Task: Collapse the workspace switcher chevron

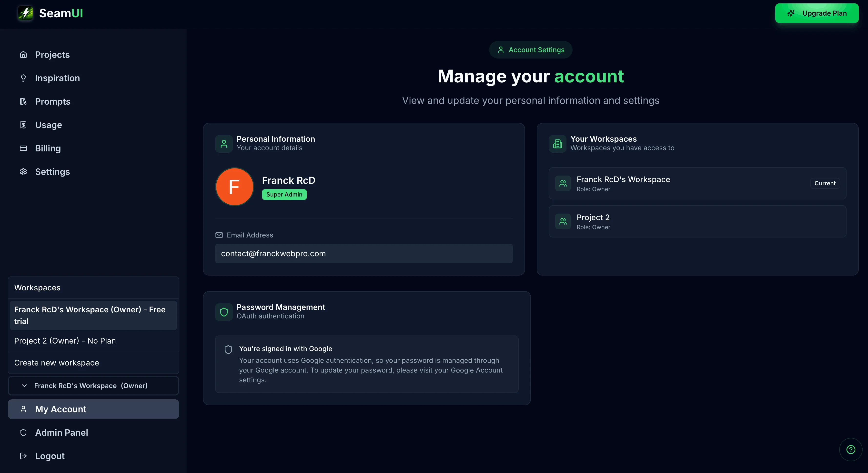Action: pos(24,386)
